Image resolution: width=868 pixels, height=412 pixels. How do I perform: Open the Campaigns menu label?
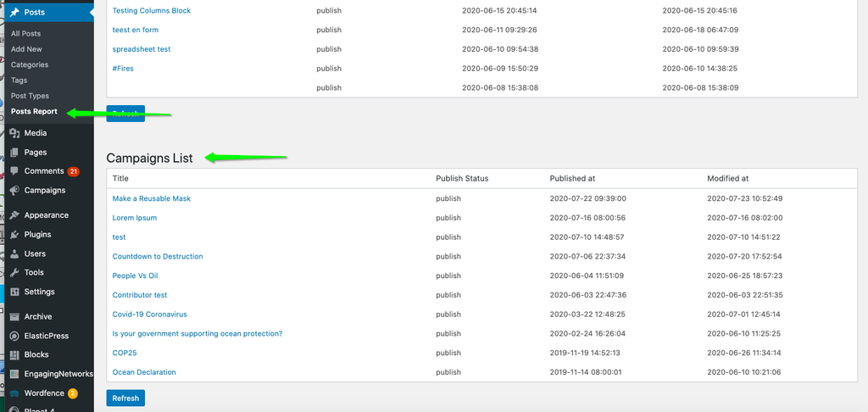tap(45, 191)
